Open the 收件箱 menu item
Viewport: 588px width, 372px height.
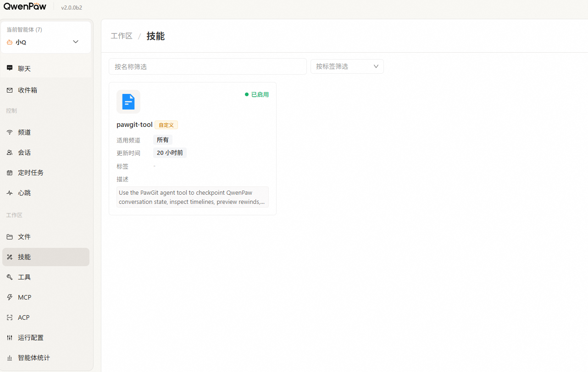[46, 90]
